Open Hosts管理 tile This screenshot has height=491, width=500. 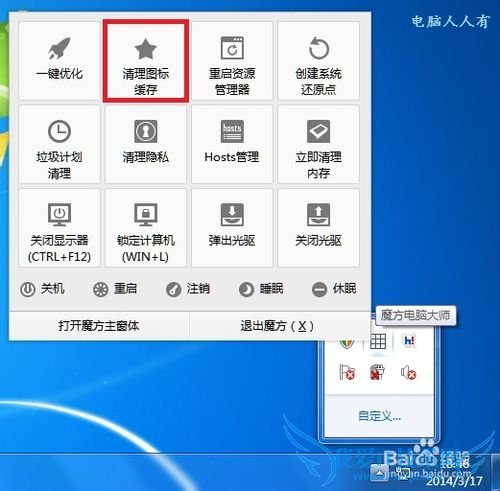[x=232, y=144]
